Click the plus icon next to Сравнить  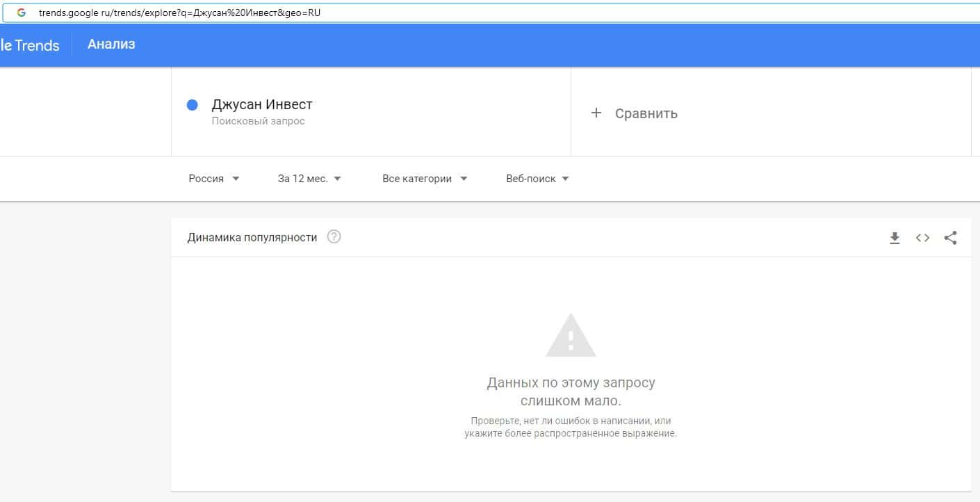tap(596, 113)
